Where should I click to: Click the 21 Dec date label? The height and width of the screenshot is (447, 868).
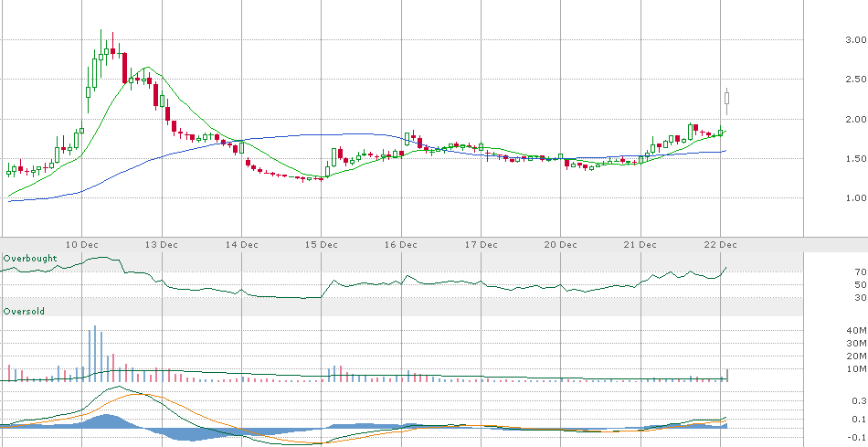pos(640,245)
